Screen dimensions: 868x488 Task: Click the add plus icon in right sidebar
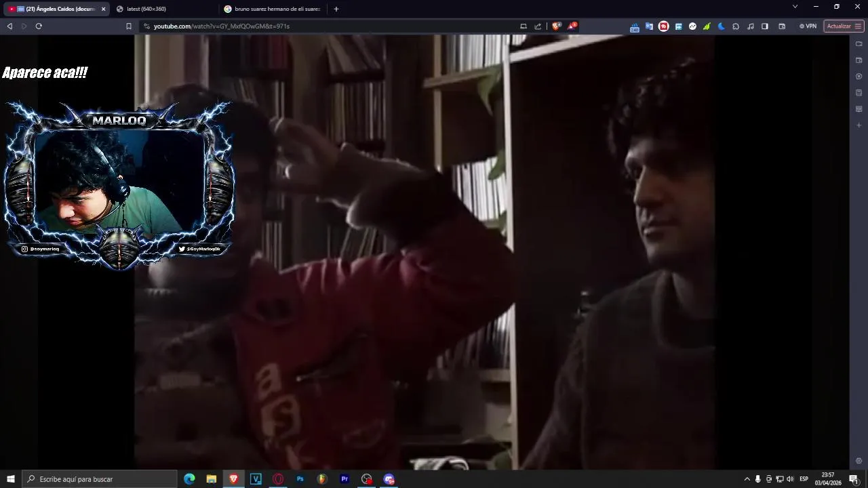pyautogui.click(x=859, y=125)
